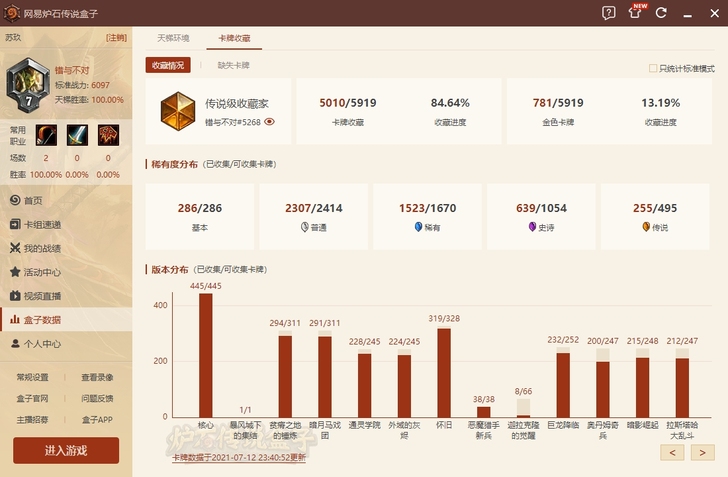Screen dimensions: 728x477
Task: Click the 怀旧 319/328 bar
Action: click(x=444, y=372)
